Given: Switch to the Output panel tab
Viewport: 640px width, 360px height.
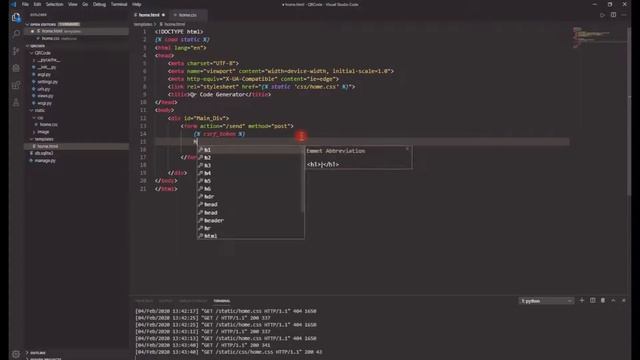Looking at the screenshot, I should (166, 301).
